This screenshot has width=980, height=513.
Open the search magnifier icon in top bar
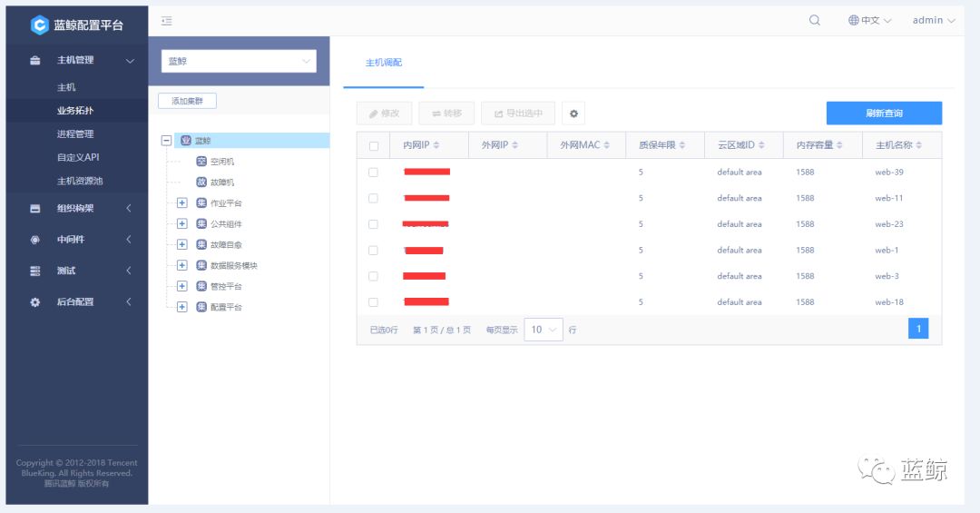(x=814, y=20)
